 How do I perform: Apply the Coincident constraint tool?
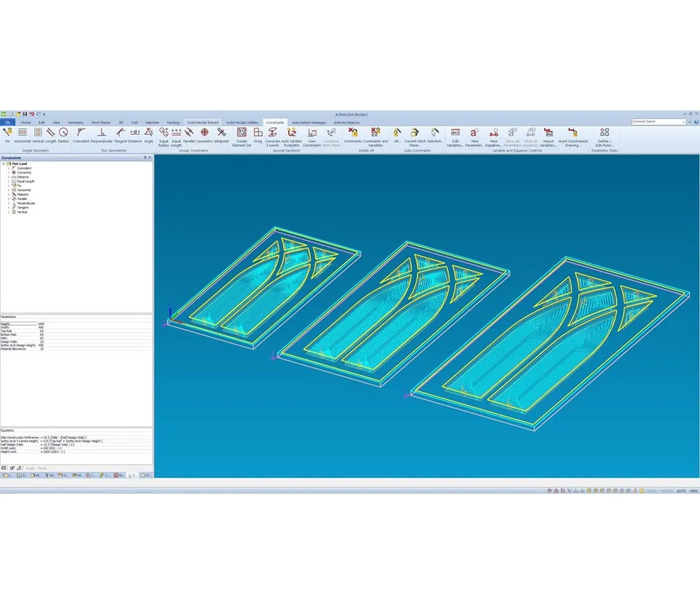pos(81,135)
